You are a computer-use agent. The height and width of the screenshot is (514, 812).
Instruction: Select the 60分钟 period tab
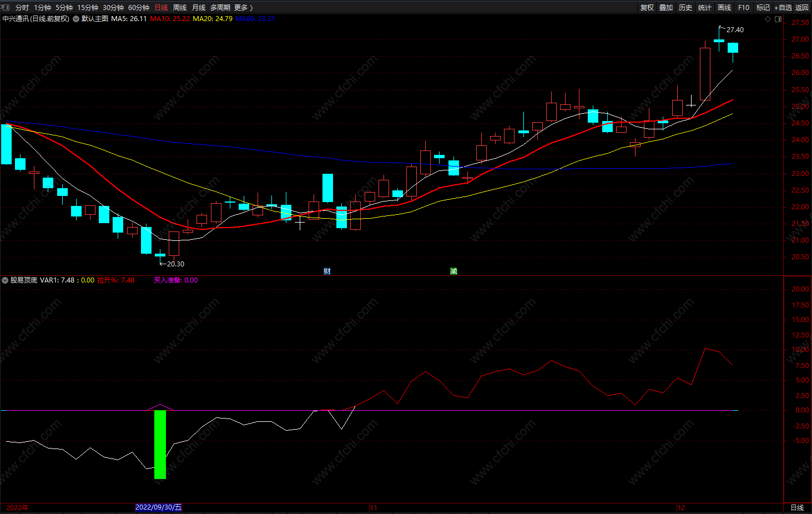coord(139,7)
